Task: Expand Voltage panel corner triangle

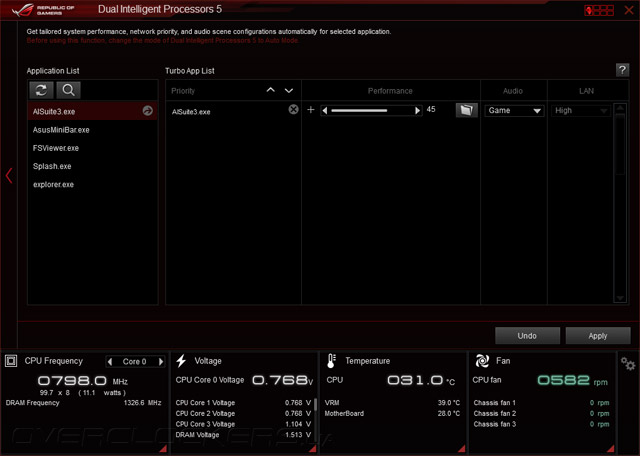Action: 313,449
